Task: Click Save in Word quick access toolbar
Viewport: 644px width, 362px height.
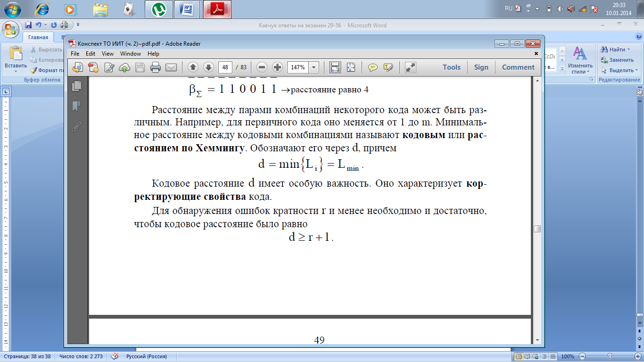Action: coord(28,25)
